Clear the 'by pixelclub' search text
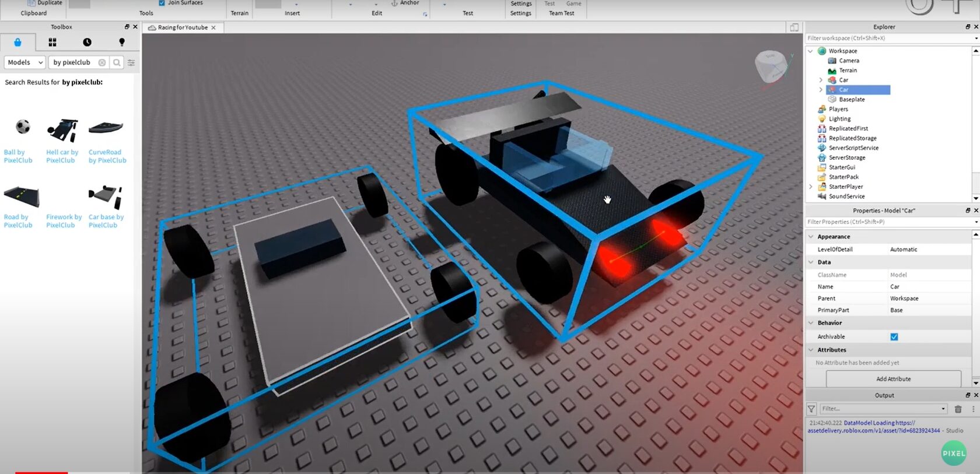The width and height of the screenshot is (980, 474). pos(102,62)
